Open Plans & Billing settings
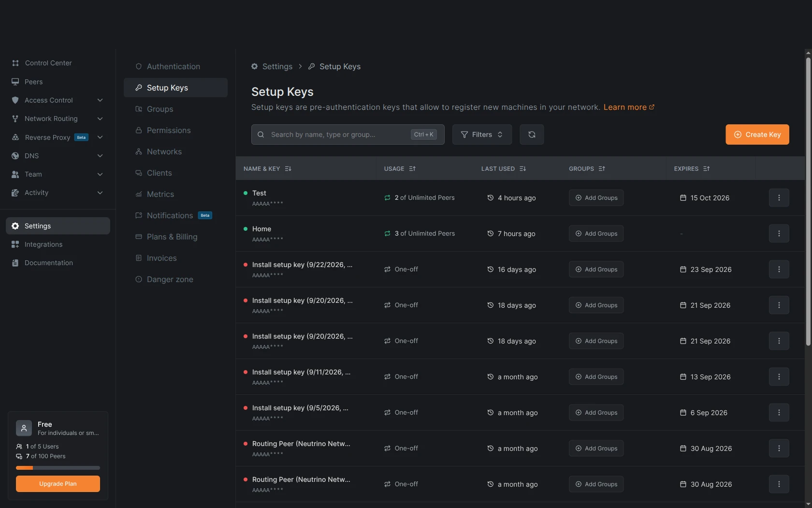Viewport: 812px width, 508px height. (175, 237)
